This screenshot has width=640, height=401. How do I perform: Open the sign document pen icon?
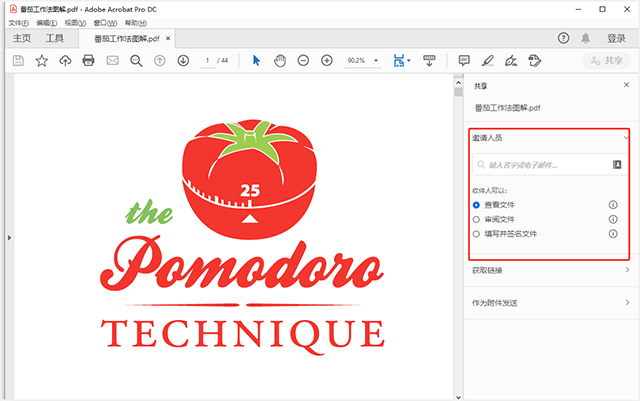[511, 61]
